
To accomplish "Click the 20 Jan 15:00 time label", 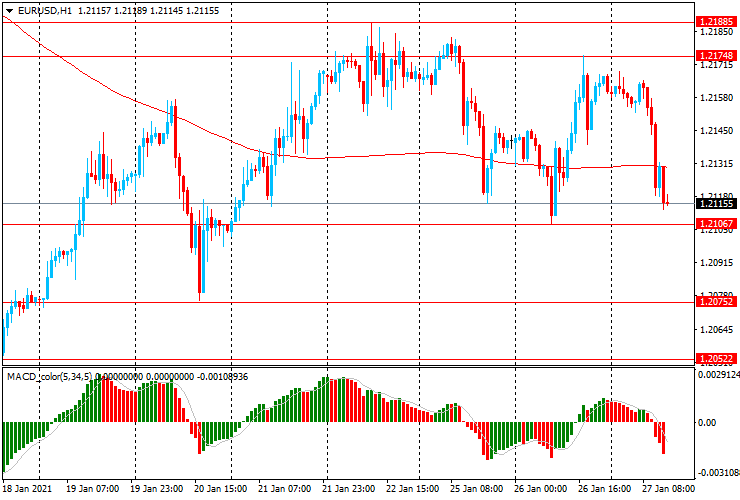I will click(x=220, y=489).
